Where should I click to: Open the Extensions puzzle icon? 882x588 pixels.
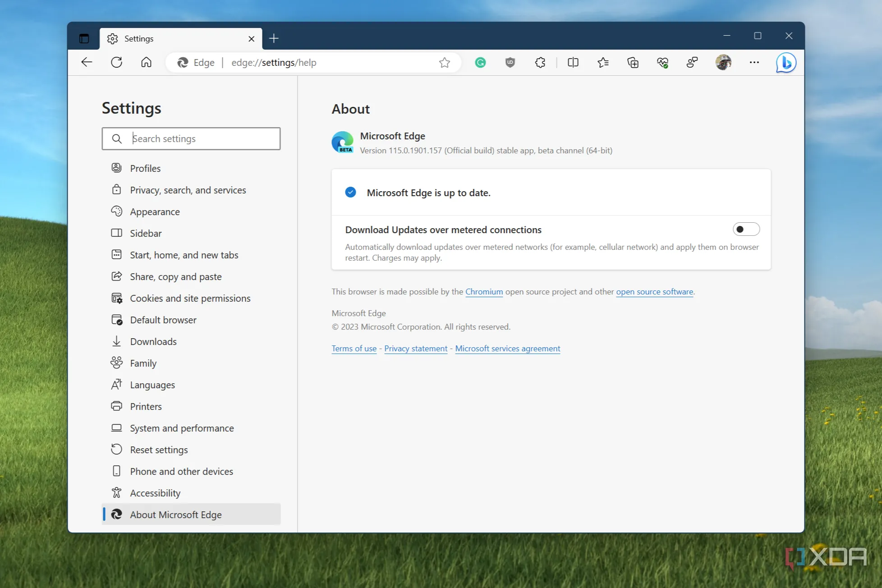click(540, 63)
